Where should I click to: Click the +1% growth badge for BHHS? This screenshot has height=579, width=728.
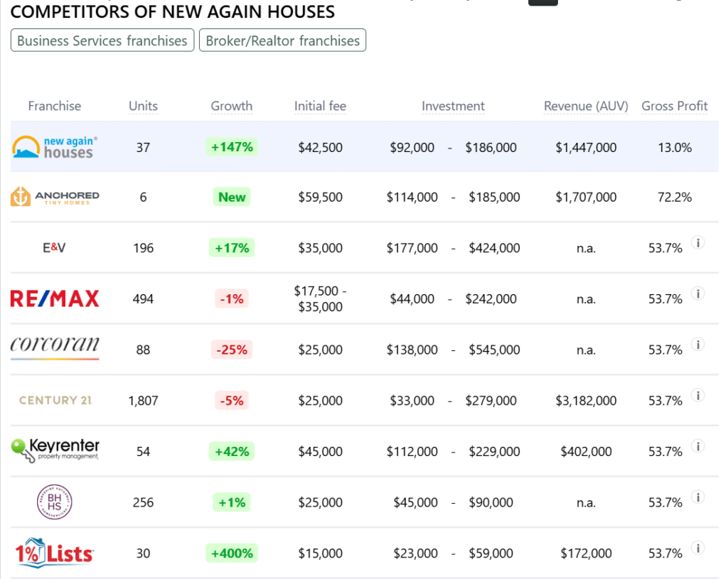click(232, 502)
